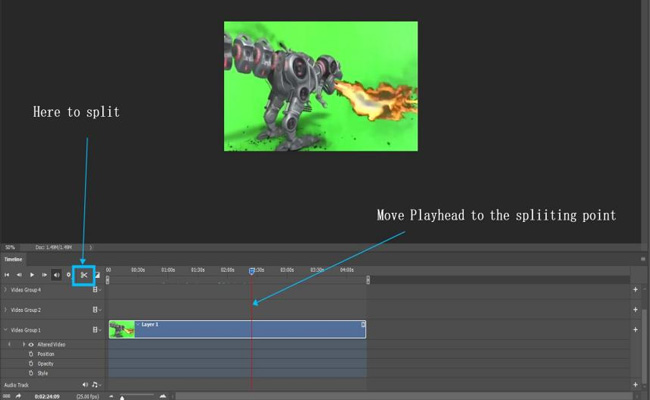Click work area start handle
The height and width of the screenshot is (400, 650).
coord(107,280)
